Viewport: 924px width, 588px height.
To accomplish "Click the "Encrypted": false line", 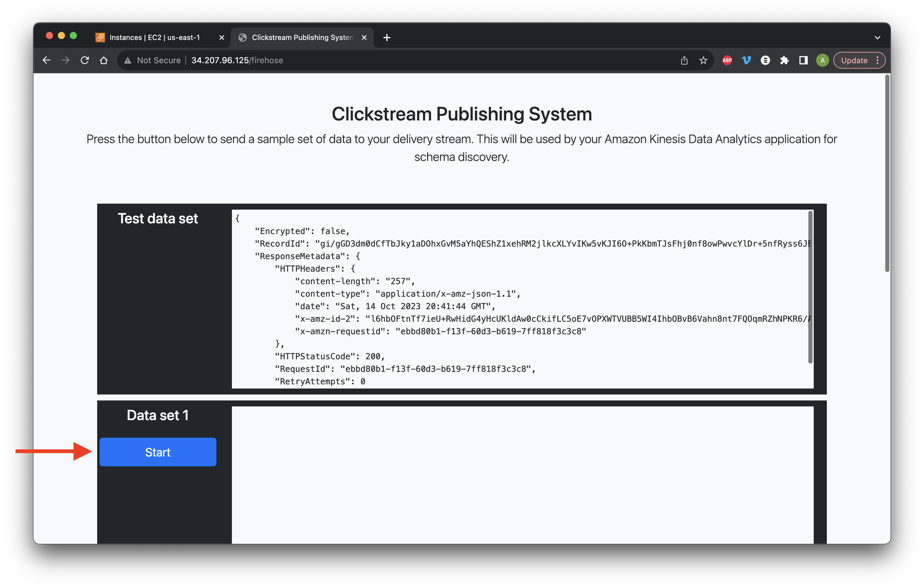I will coord(302,231).
